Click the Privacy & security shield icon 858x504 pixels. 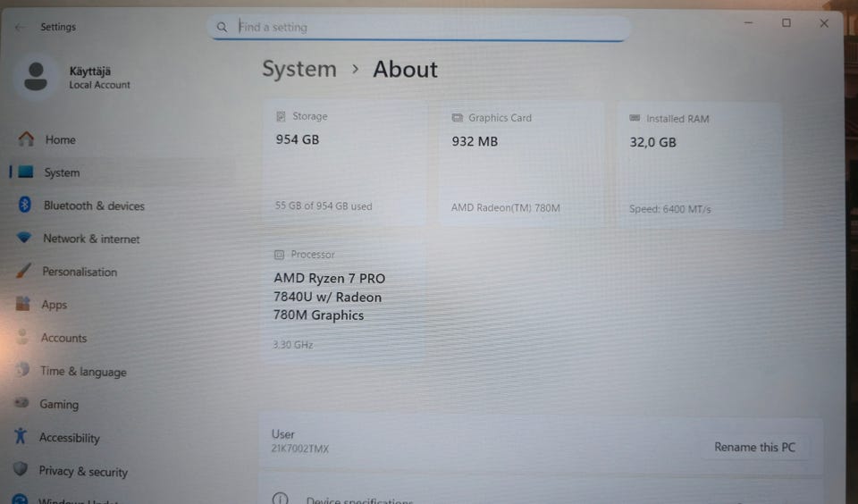(21, 469)
